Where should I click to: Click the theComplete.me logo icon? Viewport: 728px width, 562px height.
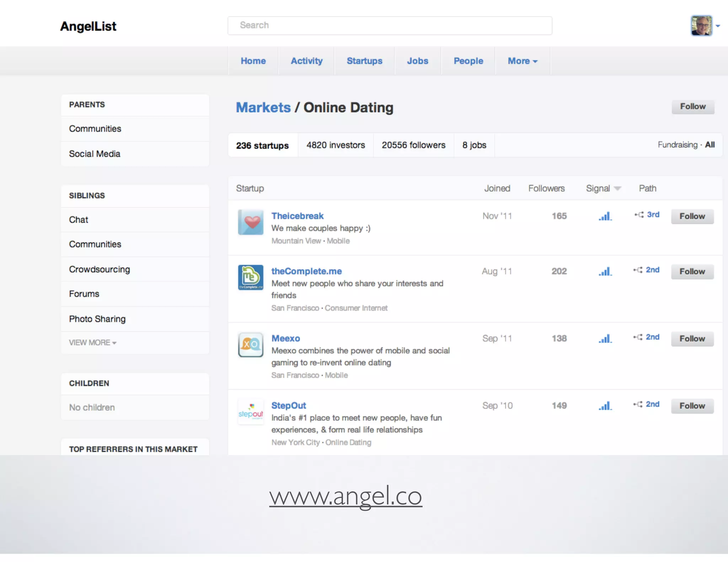point(251,277)
